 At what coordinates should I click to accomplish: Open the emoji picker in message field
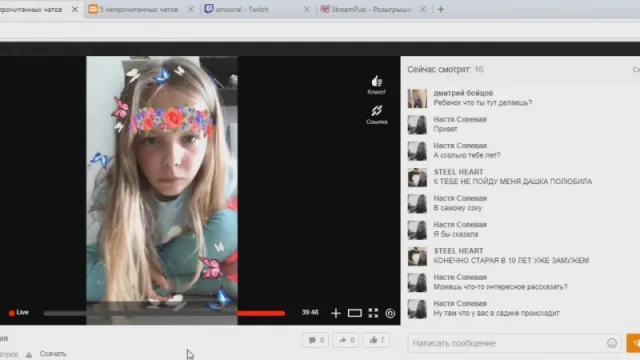612,343
